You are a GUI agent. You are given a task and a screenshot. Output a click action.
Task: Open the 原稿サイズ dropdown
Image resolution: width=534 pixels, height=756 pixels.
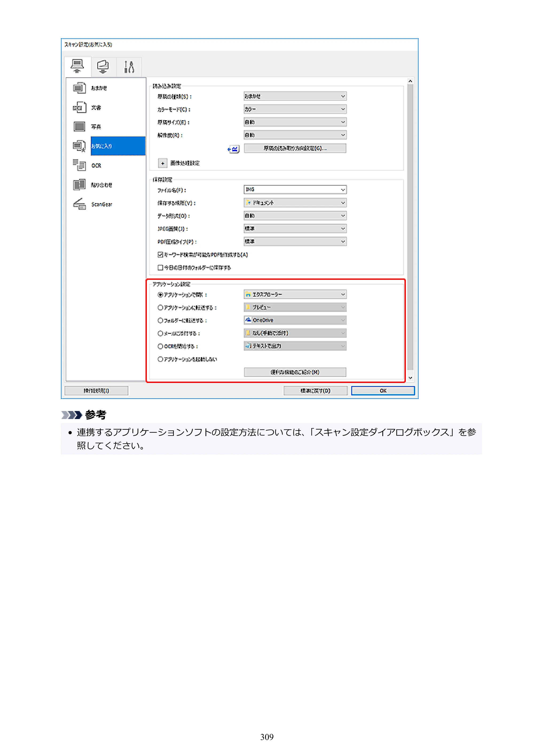coord(295,122)
